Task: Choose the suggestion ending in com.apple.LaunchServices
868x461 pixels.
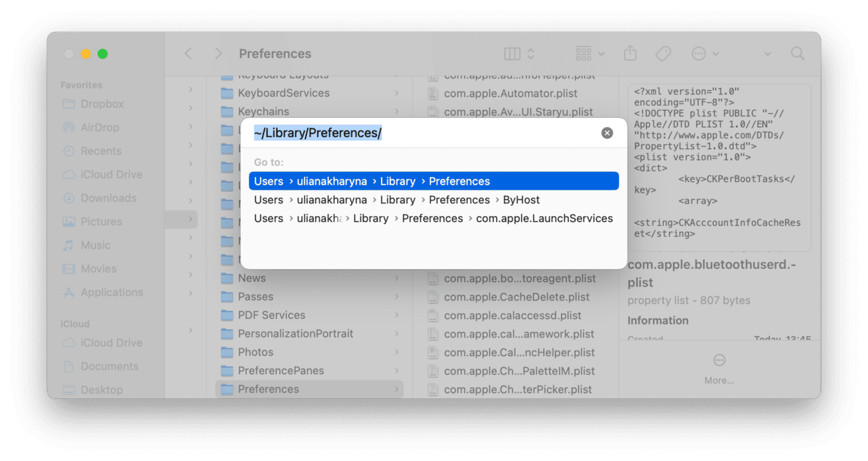Action: click(x=434, y=218)
